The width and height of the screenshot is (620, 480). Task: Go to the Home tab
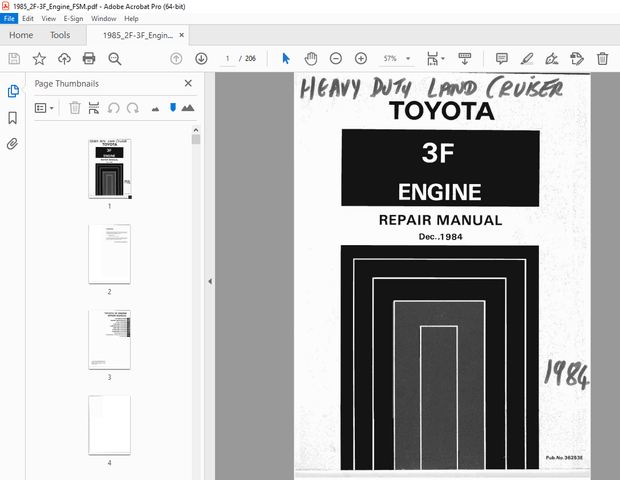21,35
